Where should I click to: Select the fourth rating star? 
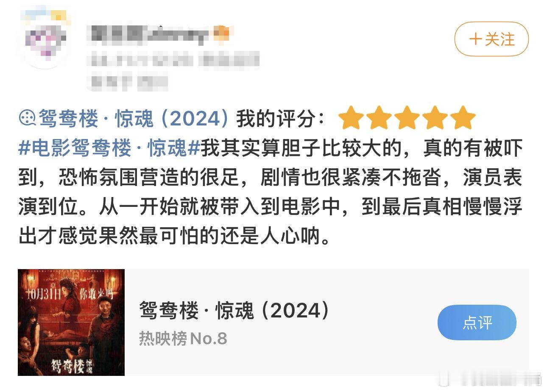[x=434, y=118]
